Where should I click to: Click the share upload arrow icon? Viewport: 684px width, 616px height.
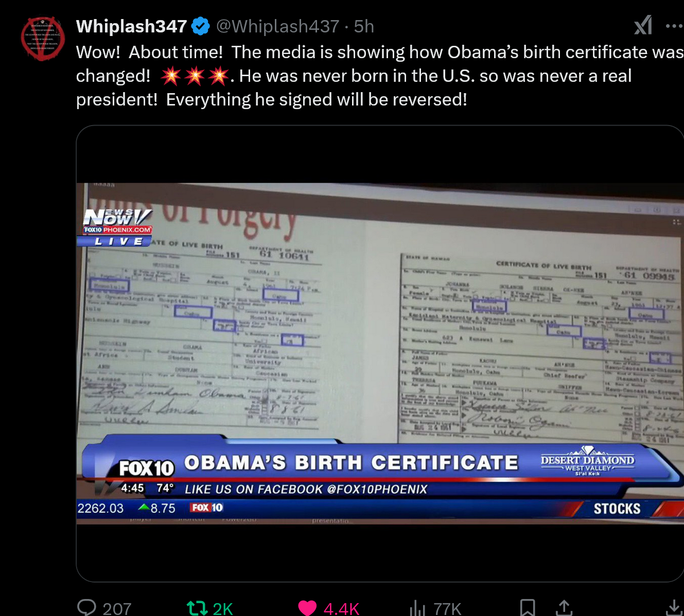[564, 608]
